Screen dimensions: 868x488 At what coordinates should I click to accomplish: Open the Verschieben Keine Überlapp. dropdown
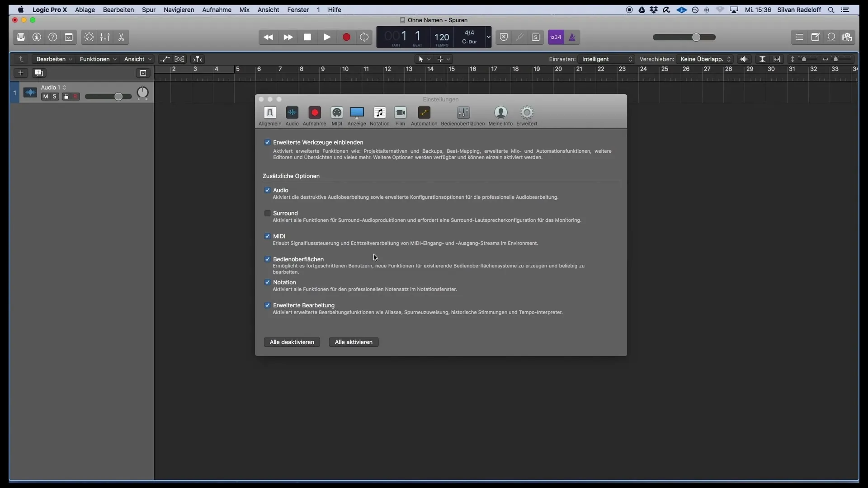pos(705,59)
